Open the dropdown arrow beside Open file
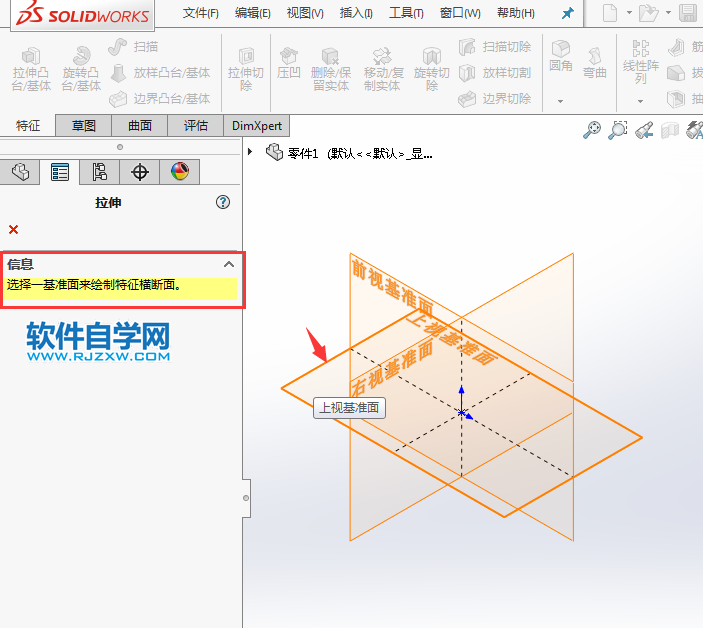Viewport: 703px width, 628px height. coord(668,13)
